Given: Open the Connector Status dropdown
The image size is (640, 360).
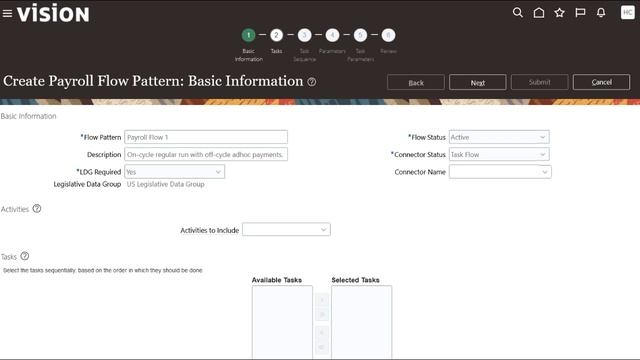Looking at the screenshot, I should [x=499, y=154].
